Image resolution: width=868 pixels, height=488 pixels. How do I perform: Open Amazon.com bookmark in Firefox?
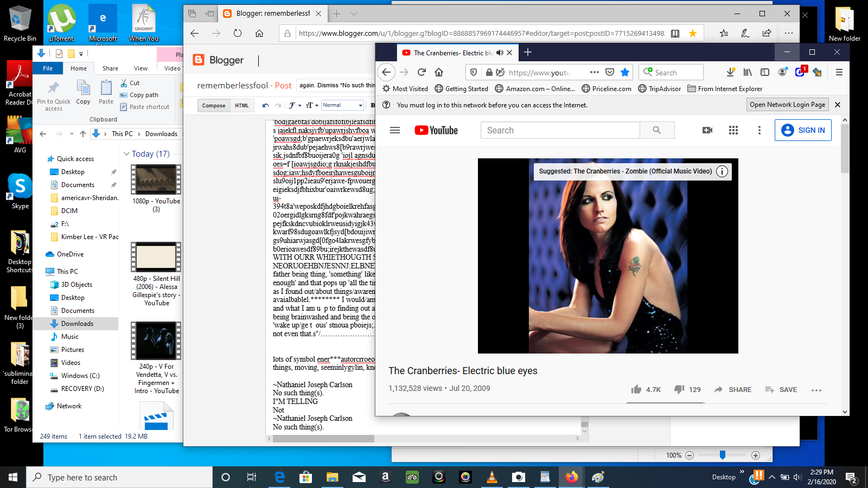point(534,88)
